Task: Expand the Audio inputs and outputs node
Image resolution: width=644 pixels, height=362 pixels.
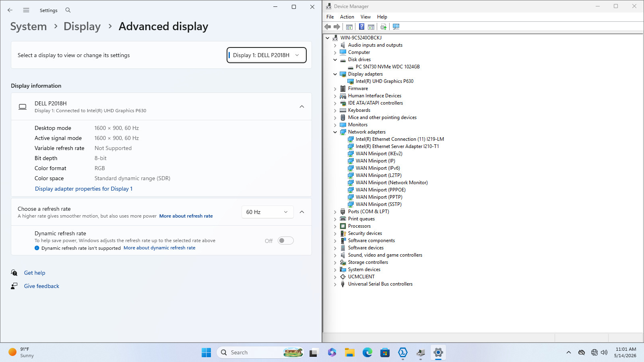Action: pos(335,45)
